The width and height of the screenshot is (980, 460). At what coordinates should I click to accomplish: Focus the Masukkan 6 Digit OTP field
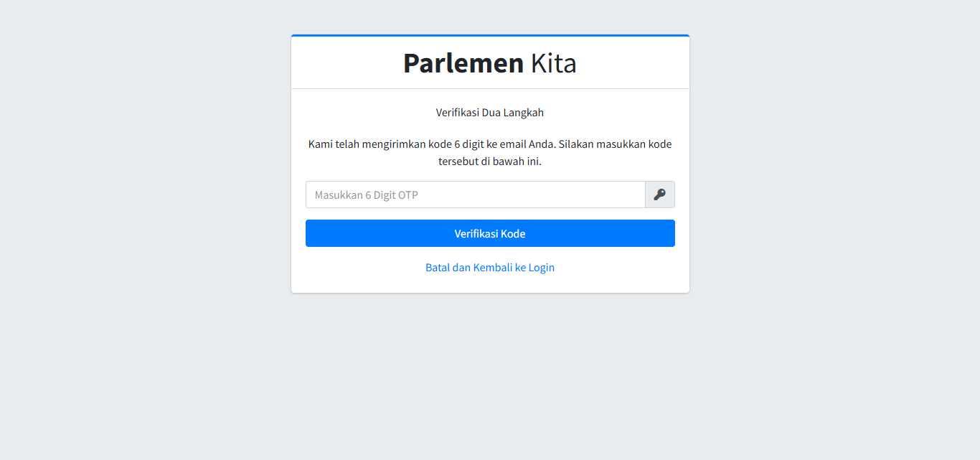(475, 194)
